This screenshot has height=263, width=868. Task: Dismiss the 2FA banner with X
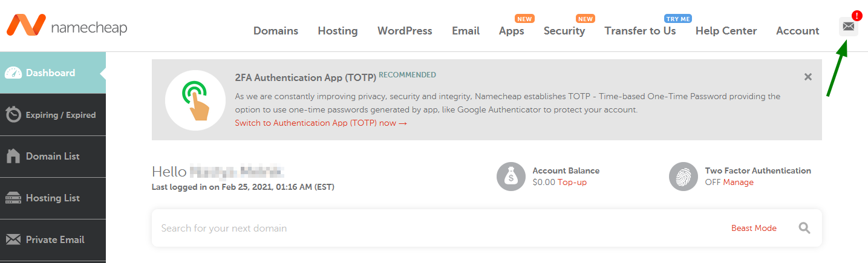[x=808, y=77]
